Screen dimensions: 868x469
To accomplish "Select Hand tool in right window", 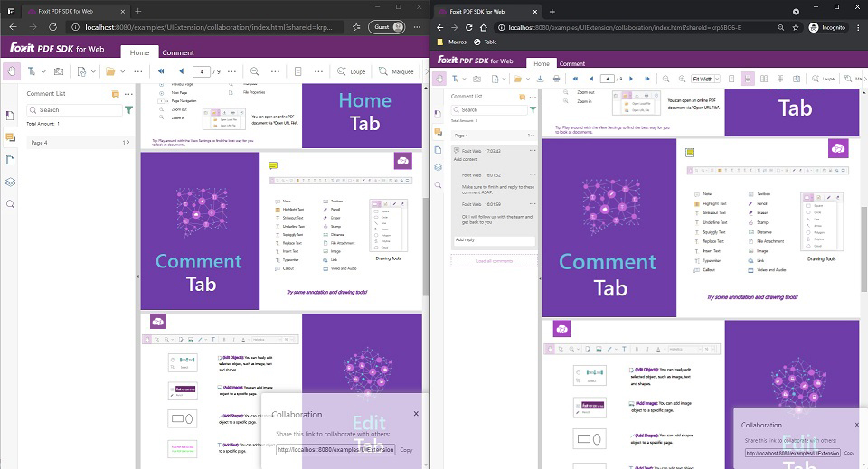I will [439, 80].
